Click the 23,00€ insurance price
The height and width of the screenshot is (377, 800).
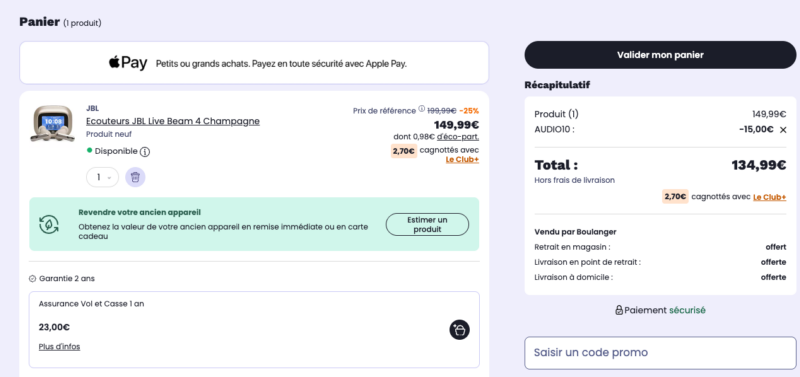(54, 327)
